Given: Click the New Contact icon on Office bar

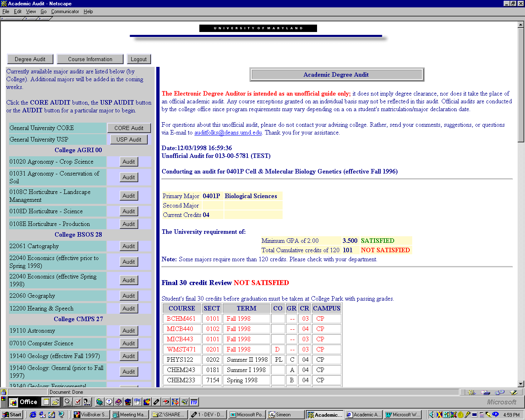Looking at the screenshot, I should click(x=87, y=402).
